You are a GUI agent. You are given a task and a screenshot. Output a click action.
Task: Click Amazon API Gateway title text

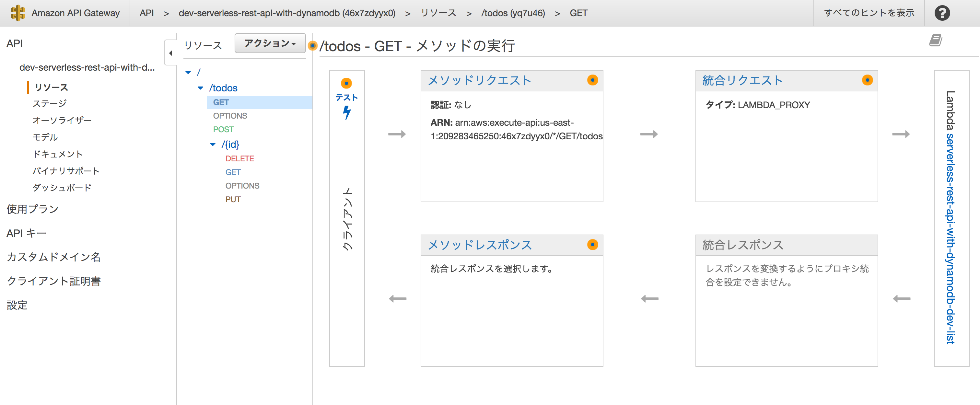[75, 13]
